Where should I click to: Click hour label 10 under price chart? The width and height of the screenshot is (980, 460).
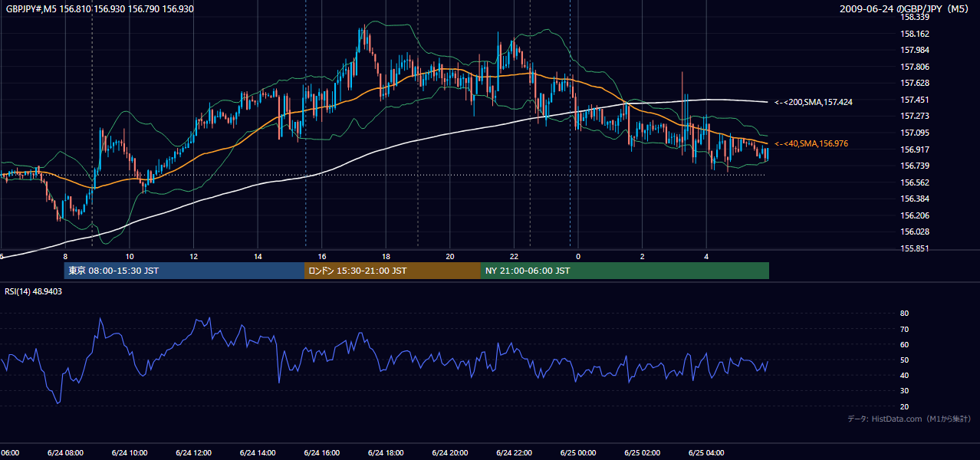[130, 256]
